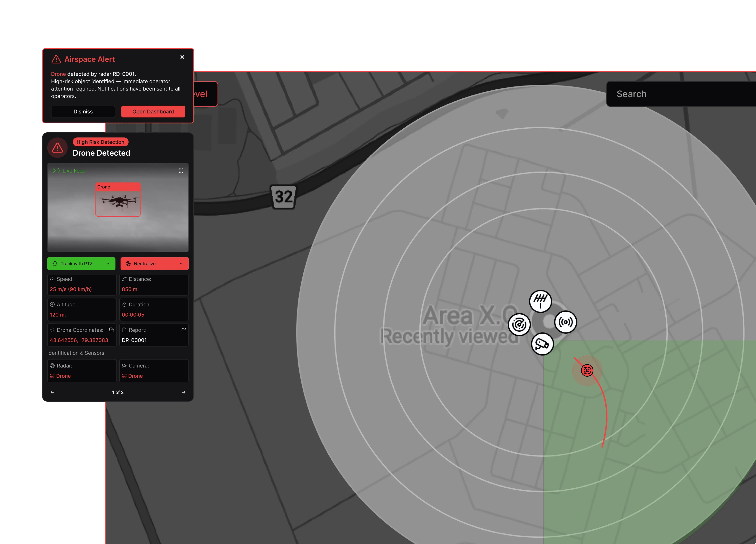
Task: Open report DR-00001 external link icon
Action: (183, 330)
